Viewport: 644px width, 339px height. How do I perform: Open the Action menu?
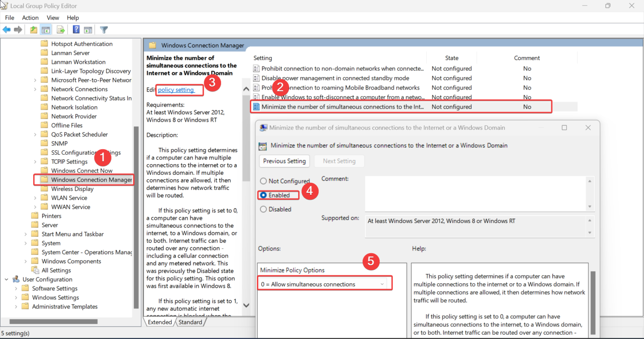[30, 18]
